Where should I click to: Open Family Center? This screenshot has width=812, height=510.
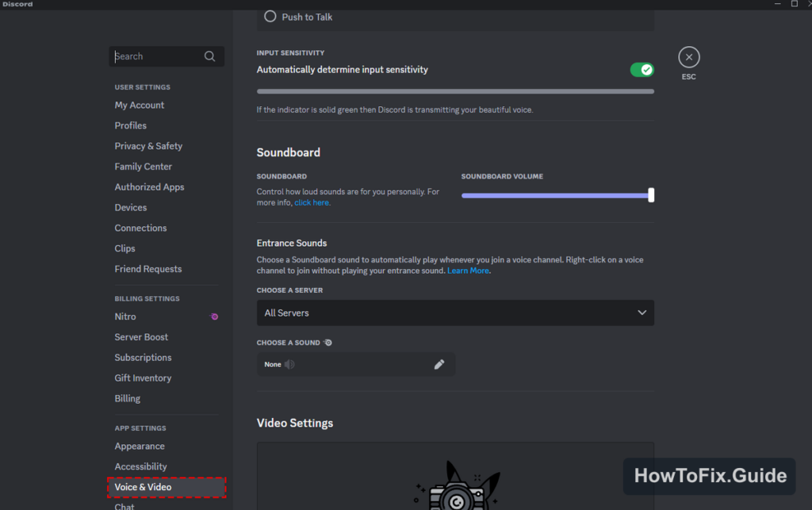click(144, 167)
